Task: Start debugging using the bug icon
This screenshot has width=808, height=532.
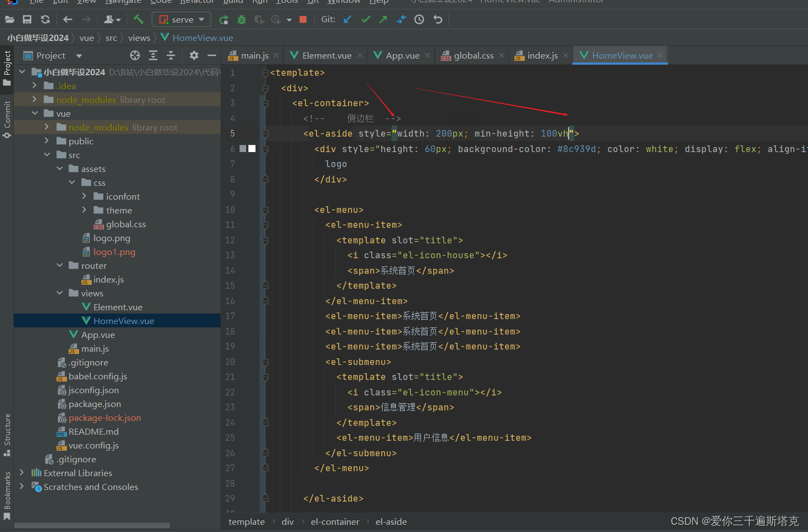Action: (x=241, y=19)
